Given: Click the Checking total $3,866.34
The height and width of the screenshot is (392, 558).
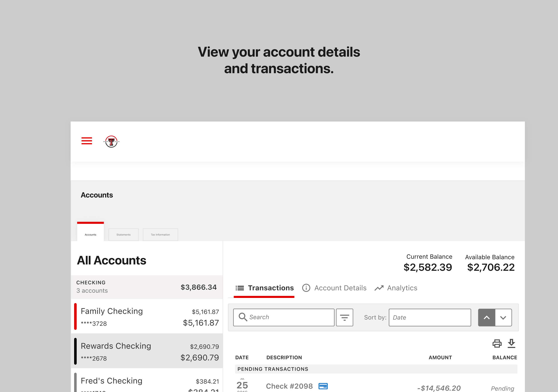Looking at the screenshot, I should tap(199, 287).
